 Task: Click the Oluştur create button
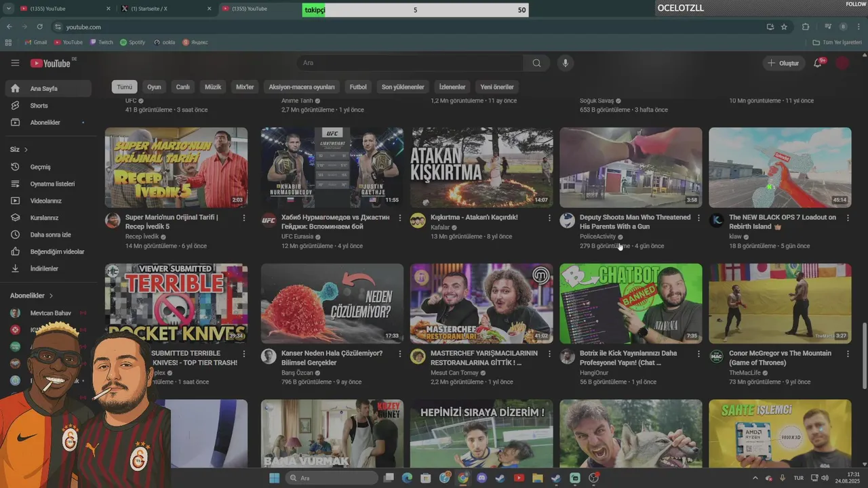point(783,63)
